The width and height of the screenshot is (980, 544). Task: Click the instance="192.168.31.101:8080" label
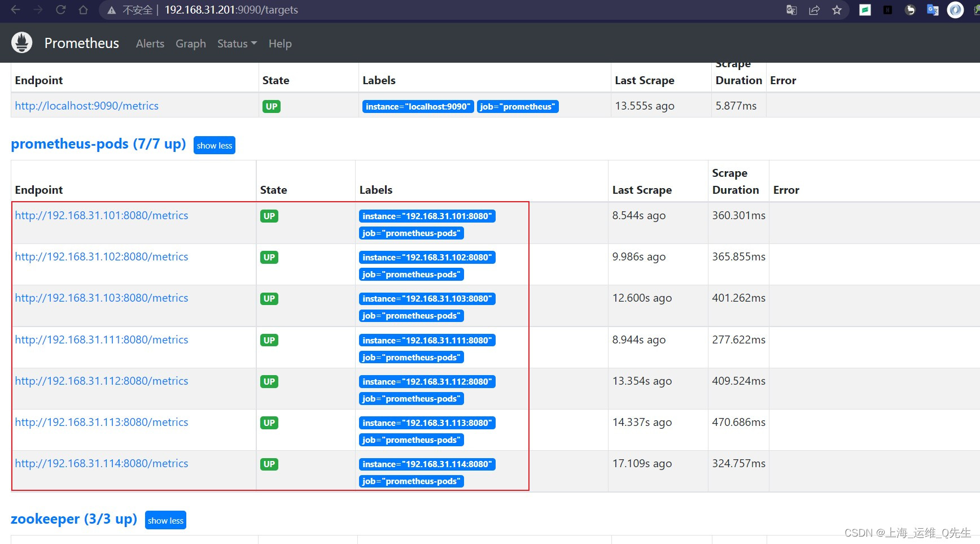427,216
